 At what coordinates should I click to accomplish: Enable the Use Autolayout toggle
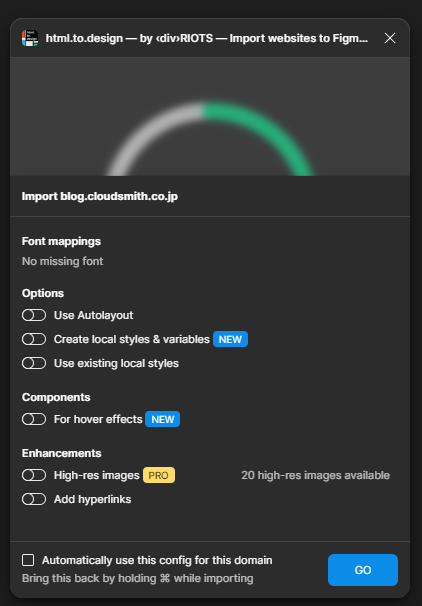click(x=34, y=315)
